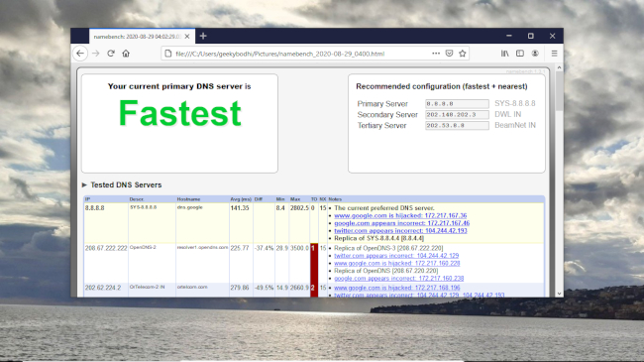644x362 pixels.
Task: Open the Firefox account icon
Action: [x=535, y=54]
